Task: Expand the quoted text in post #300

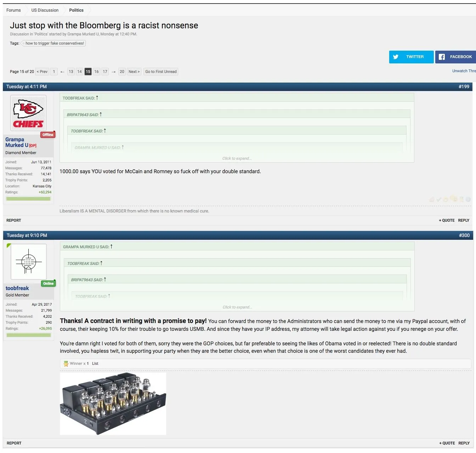Action: (237, 307)
